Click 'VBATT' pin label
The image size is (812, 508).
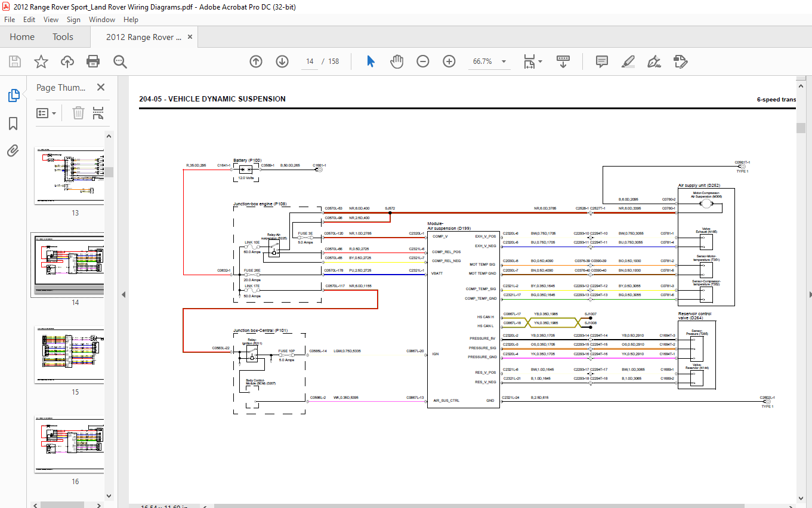(x=437, y=273)
